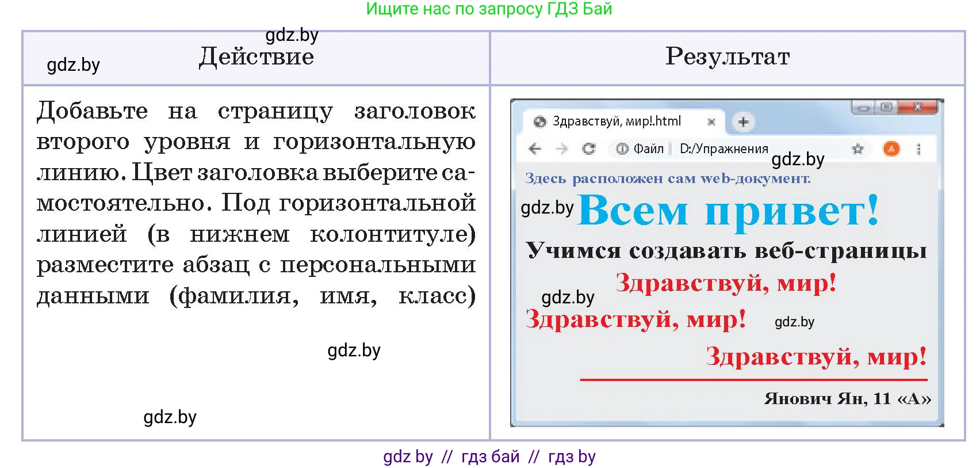Viewport: 980px width, 468px height.
Task: Minimize the browser window
Action: [863, 107]
